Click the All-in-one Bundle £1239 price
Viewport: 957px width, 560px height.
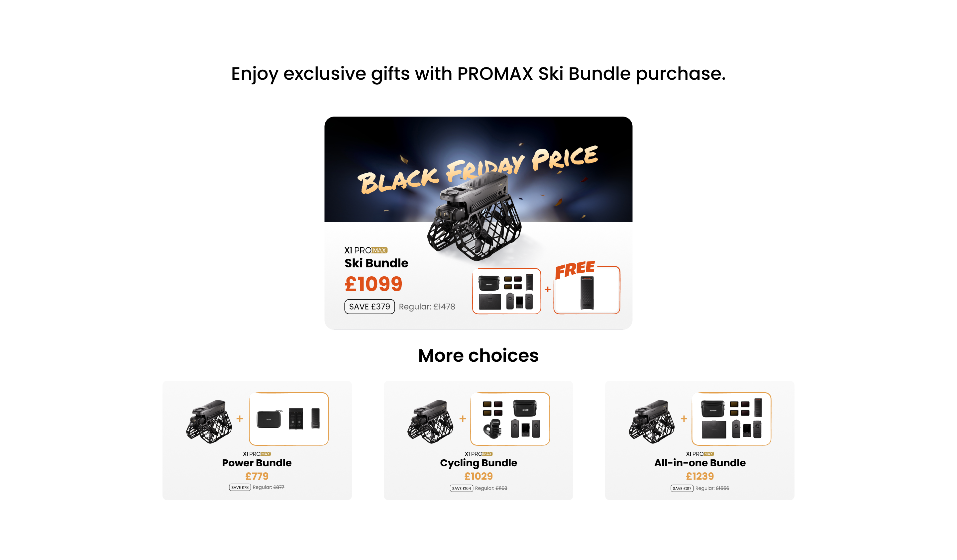tap(700, 476)
